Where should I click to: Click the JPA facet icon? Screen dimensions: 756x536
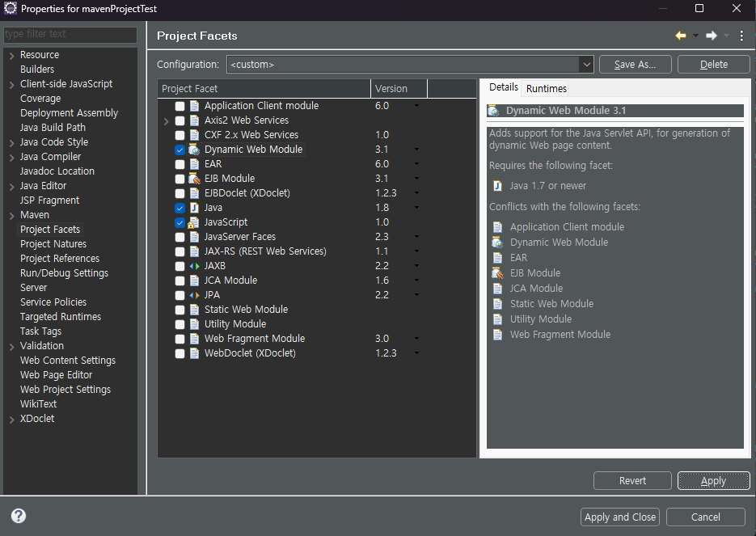(x=194, y=295)
